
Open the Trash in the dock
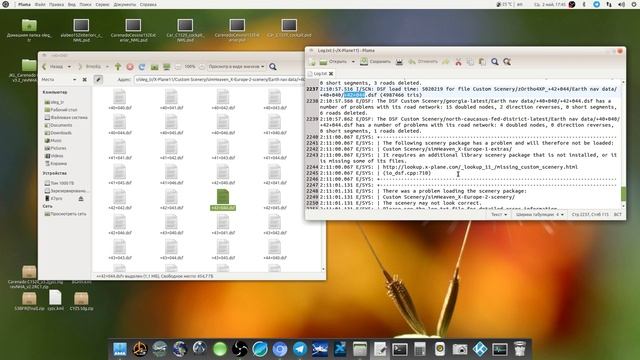[520, 349]
